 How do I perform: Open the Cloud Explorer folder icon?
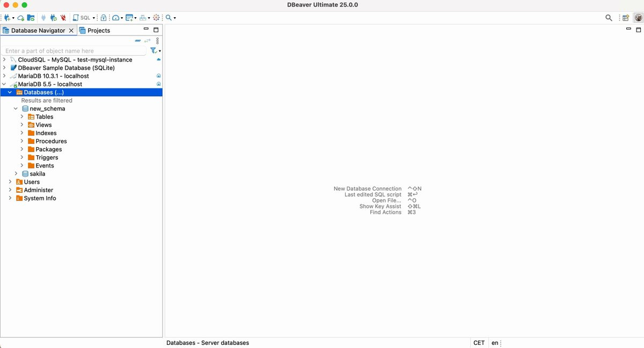[31, 18]
